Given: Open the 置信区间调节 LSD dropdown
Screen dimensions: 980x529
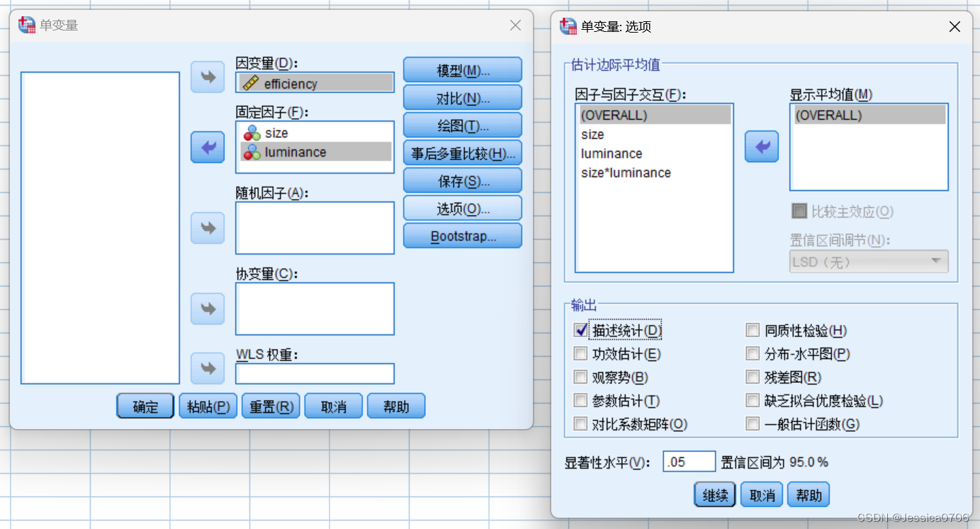Looking at the screenshot, I should click(x=869, y=261).
